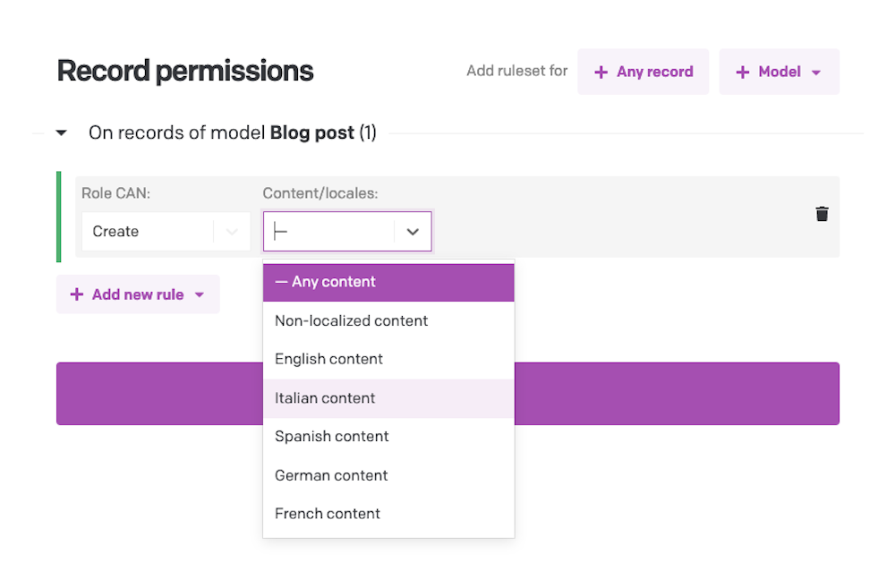
Task: Select Any content option
Action: tap(388, 282)
